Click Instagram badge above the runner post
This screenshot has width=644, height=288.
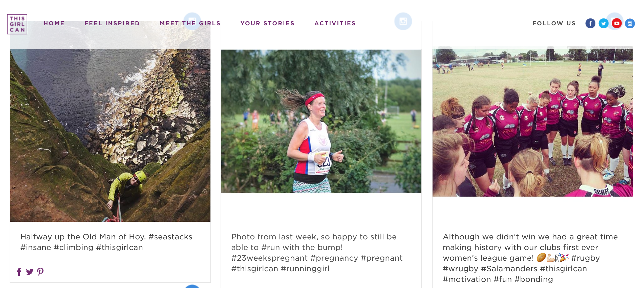(x=403, y=21)
